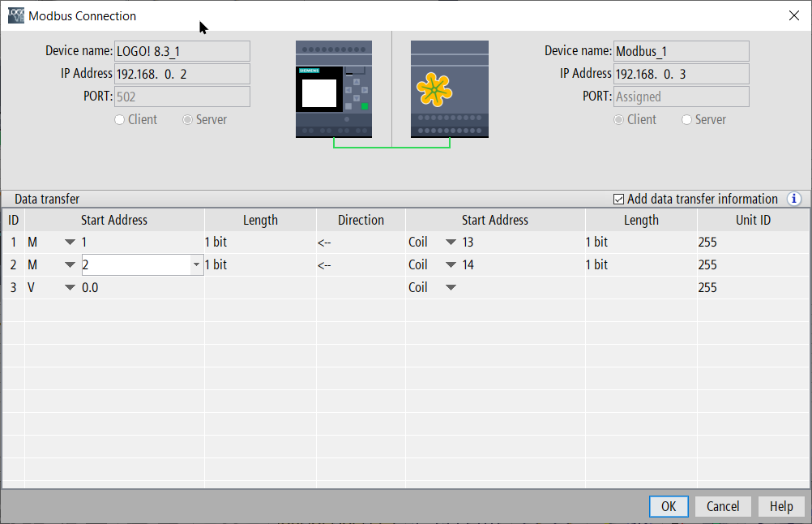This screenshot has width=812, height=524.
Task: Click row 2 right Length 1 bit
Action: pos(596,265)
